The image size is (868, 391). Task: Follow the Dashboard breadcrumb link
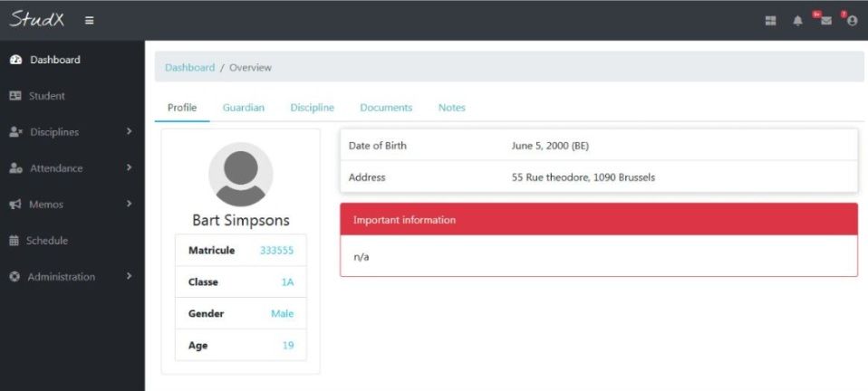point(190,68)
